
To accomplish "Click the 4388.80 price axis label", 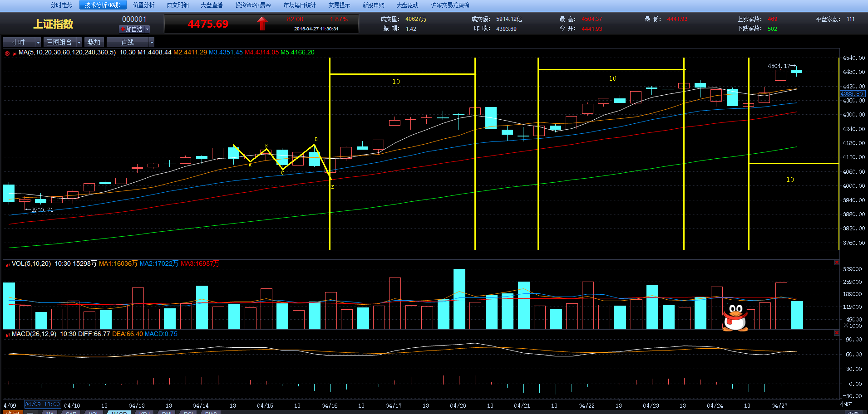I will (x=852, y=94).
